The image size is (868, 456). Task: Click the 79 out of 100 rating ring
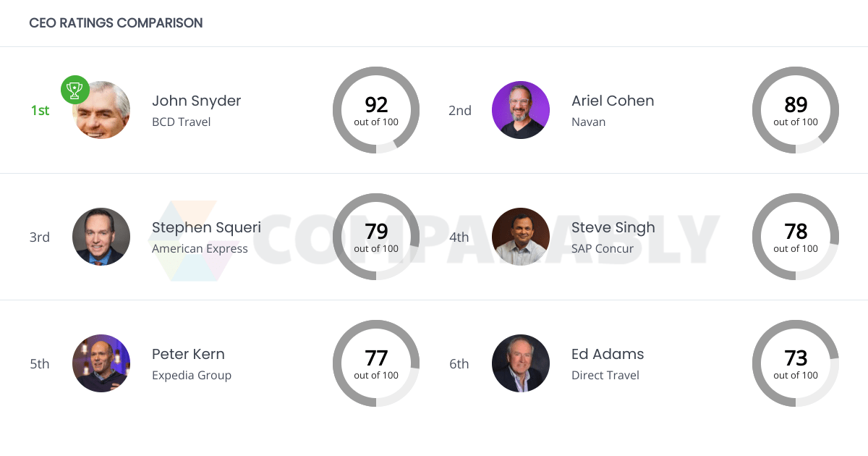376,237
